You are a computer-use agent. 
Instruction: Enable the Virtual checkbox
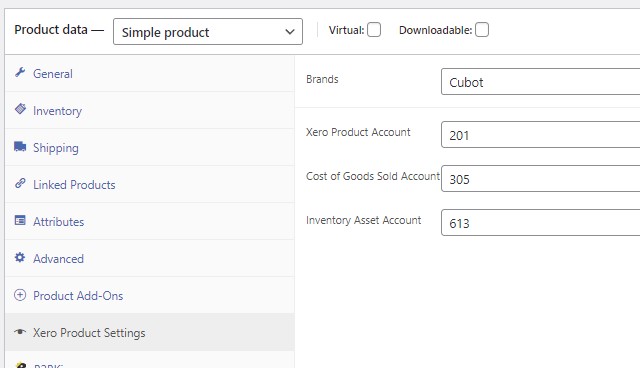(x=374, y=30)
